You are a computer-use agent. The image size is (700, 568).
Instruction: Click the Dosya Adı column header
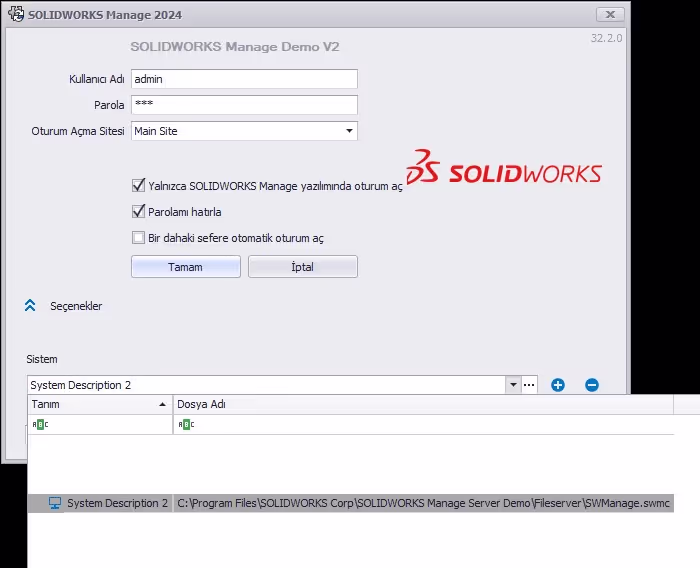pyautogui.click(x=423, y=404)
